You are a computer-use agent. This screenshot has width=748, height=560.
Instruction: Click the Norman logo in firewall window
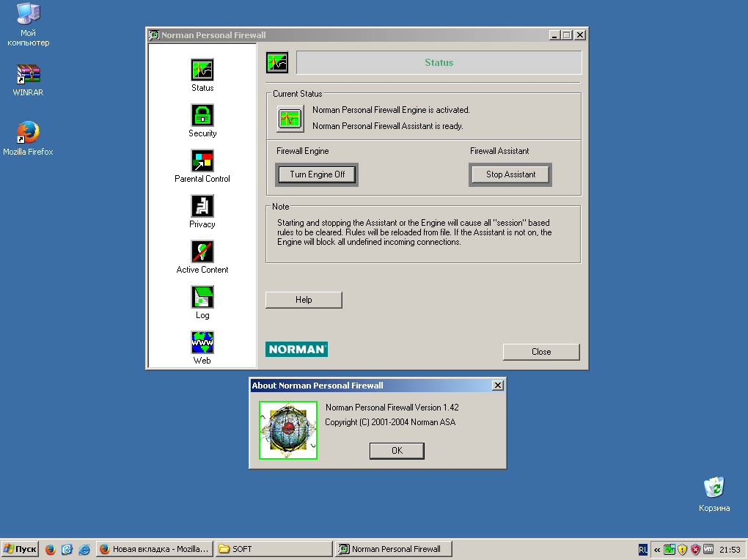(x=296, y=350)
